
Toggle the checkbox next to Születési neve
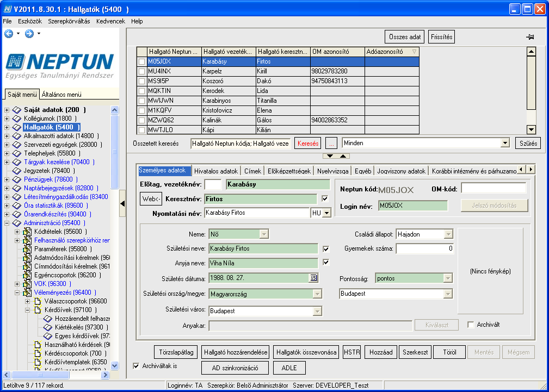(326, 249)
